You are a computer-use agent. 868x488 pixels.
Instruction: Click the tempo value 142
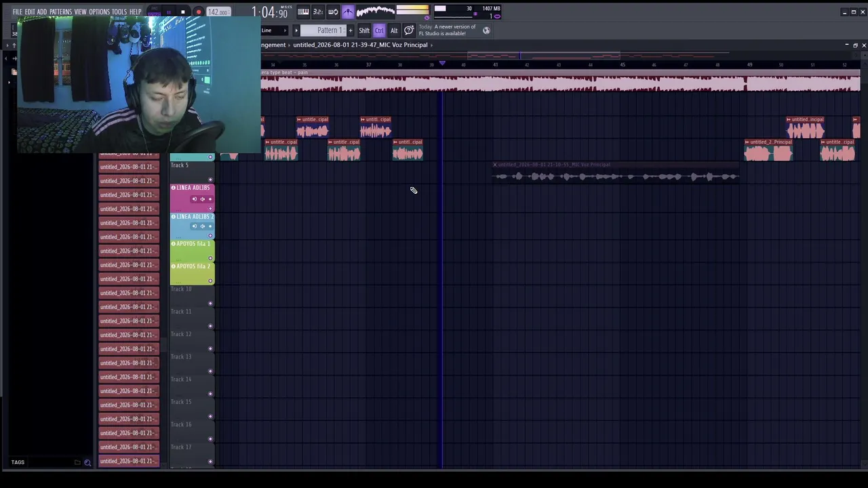point(218,12)
